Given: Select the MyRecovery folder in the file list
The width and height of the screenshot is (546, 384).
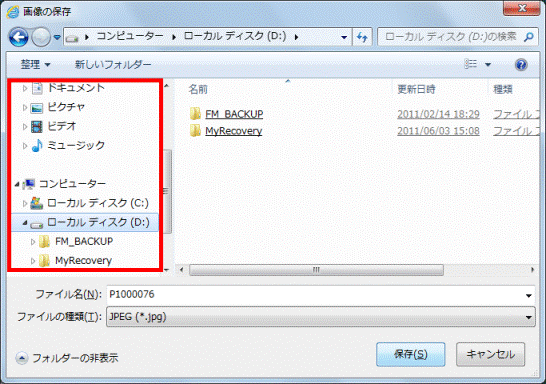Looking at the screenshot, I should click(x=234, y=131).
